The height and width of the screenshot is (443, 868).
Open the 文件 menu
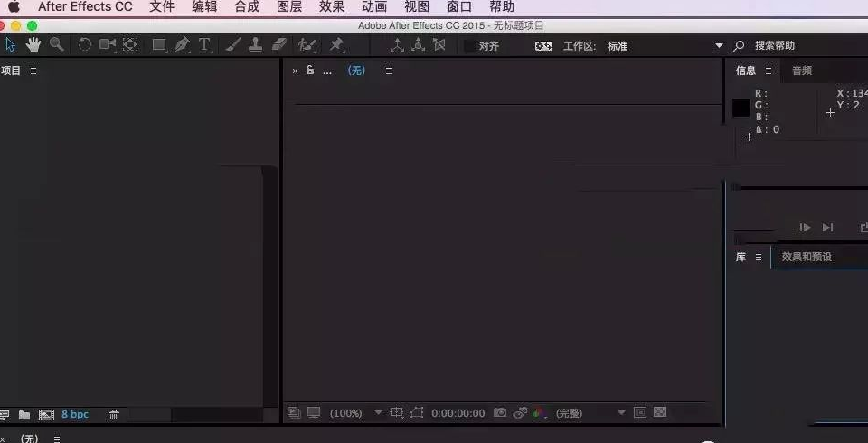(162, 7)
